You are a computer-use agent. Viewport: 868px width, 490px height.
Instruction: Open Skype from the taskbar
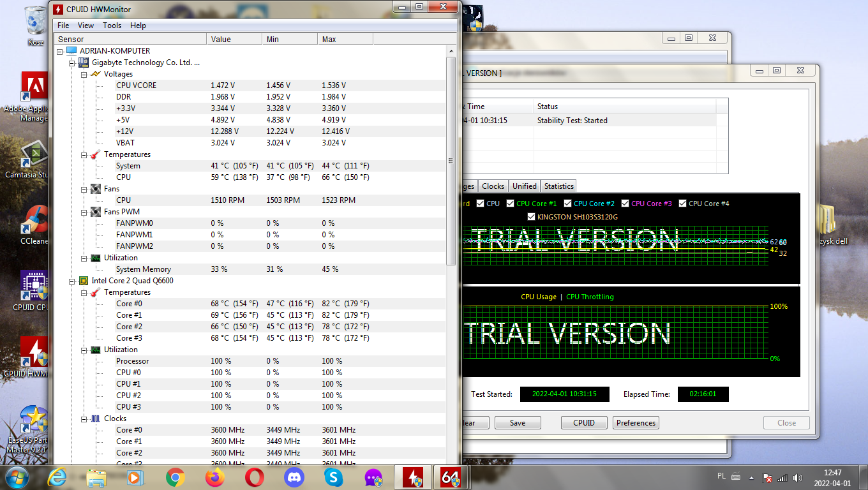pyautogui.click(x=333, y=477)
